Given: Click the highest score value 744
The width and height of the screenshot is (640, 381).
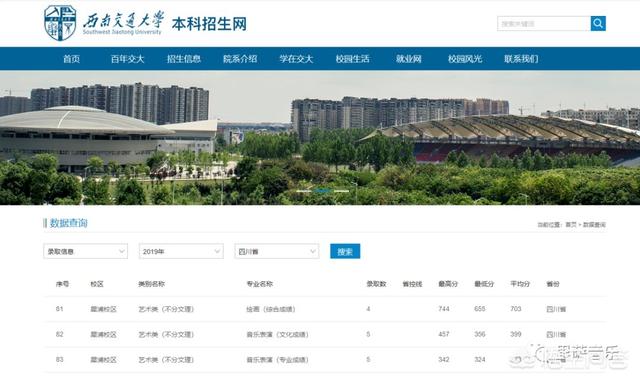Looking at the screenshot, I should coord(444,309).
